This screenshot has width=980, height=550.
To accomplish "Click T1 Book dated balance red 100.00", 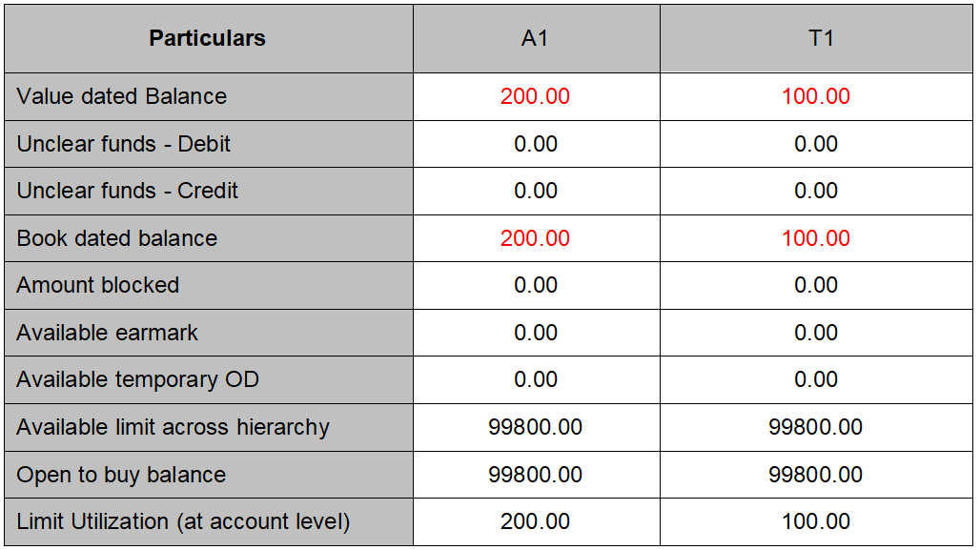I will pyautogui.click(x=816, y=238).
